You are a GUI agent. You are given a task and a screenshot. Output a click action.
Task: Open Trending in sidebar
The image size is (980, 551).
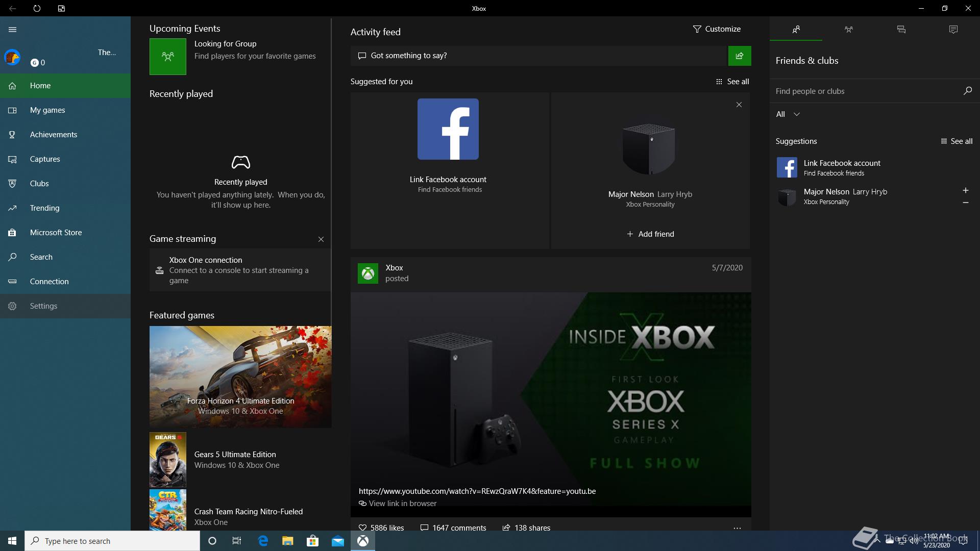click(65, 208)
